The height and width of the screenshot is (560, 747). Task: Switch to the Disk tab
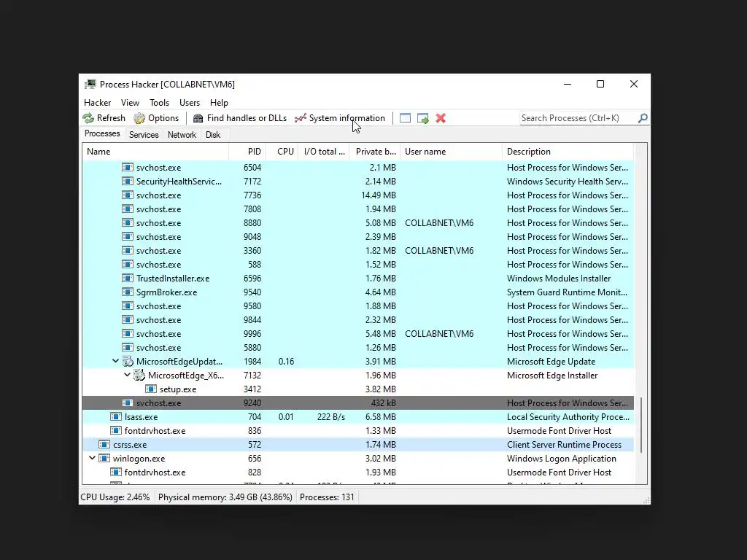(x=213, y=135)
